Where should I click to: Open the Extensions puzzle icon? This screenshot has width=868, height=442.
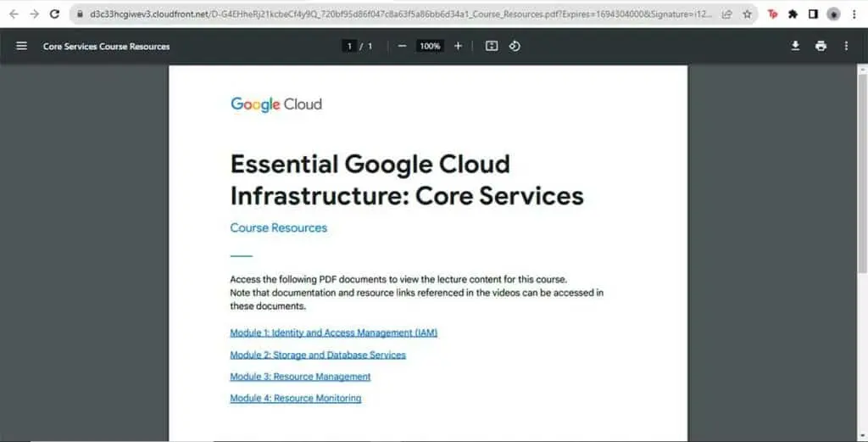(793, 14)
